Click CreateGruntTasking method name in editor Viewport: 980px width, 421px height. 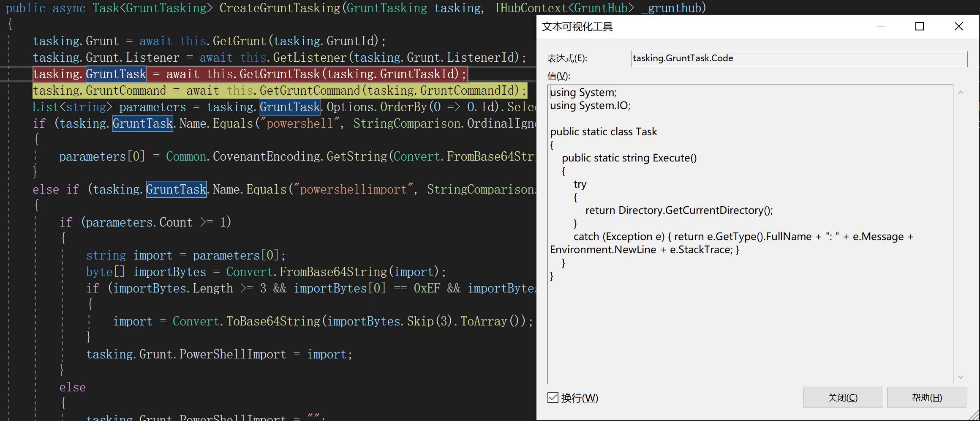coord(280,8)
